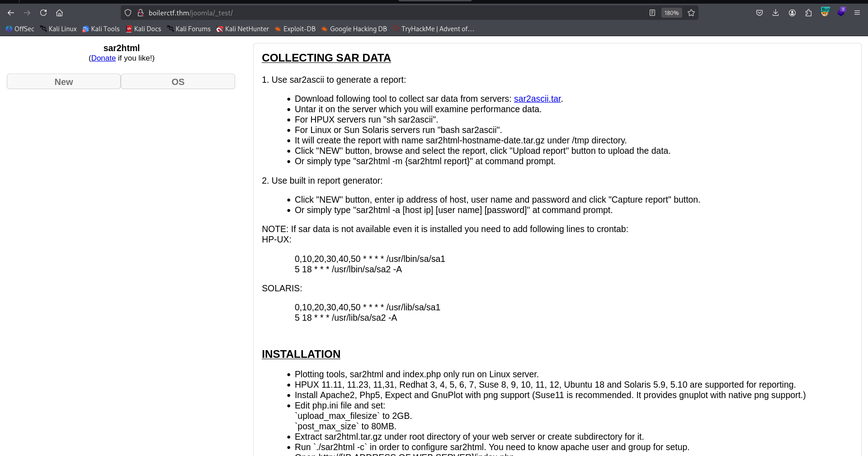
Task: Bookmark this page with the star
Action: pyautogui.click(x=691, y=13)
